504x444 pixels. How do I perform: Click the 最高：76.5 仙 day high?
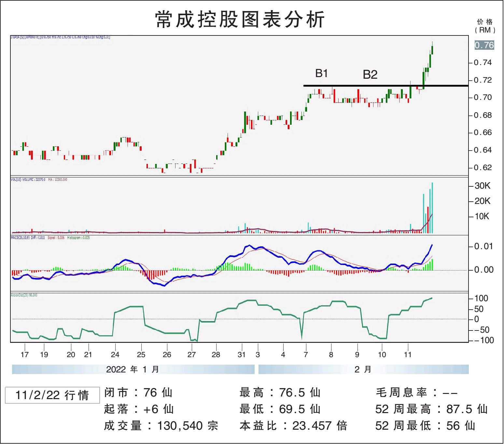(x=280, y=393)
